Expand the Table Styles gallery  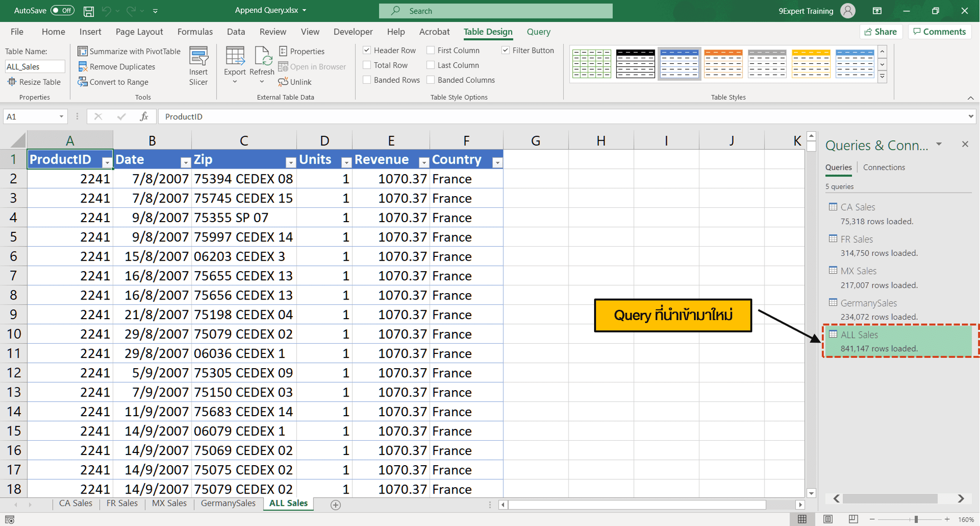pyautogui.click(x=882, y=76)
